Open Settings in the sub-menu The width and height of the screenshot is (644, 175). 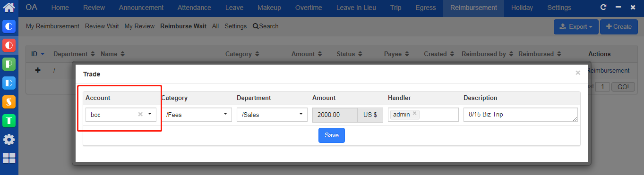(236, 26)
